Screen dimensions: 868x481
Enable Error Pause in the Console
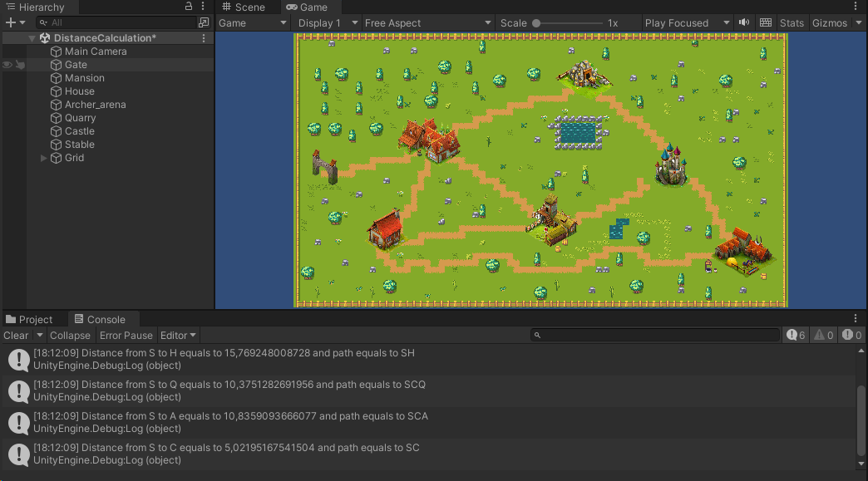126,336
